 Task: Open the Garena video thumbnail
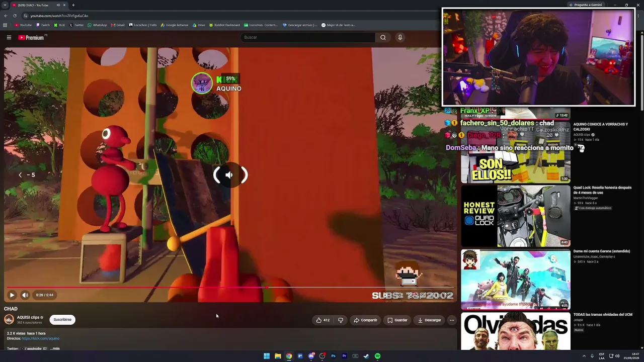tap(516, 280)
